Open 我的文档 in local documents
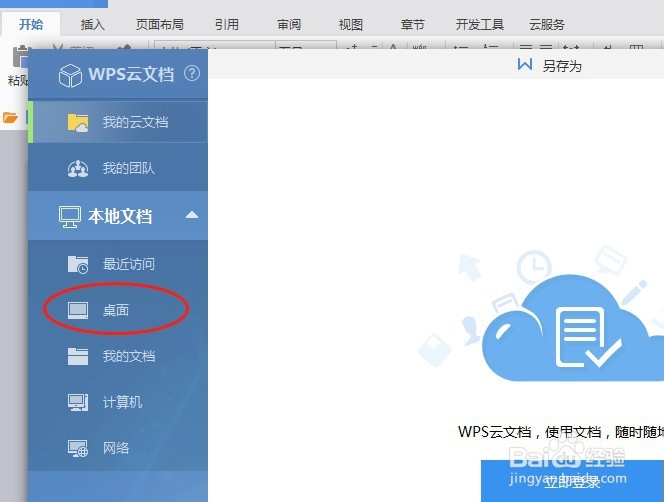 118,356
